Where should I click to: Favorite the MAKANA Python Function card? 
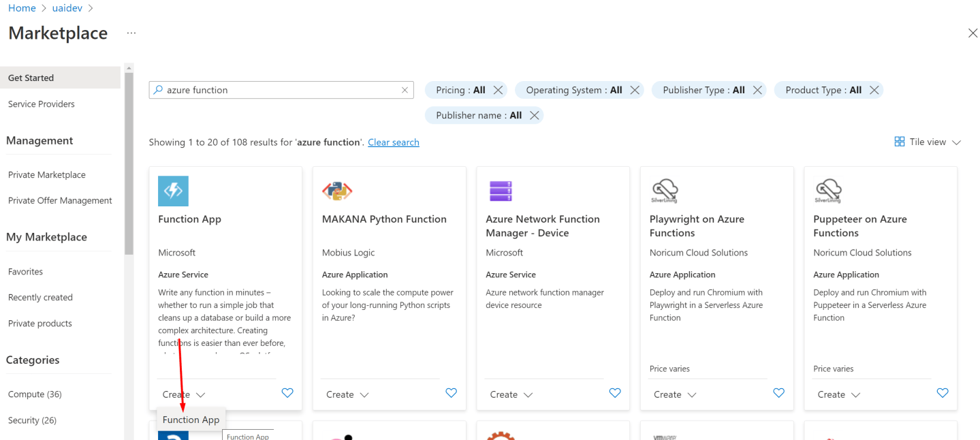(x=451, y=393)
